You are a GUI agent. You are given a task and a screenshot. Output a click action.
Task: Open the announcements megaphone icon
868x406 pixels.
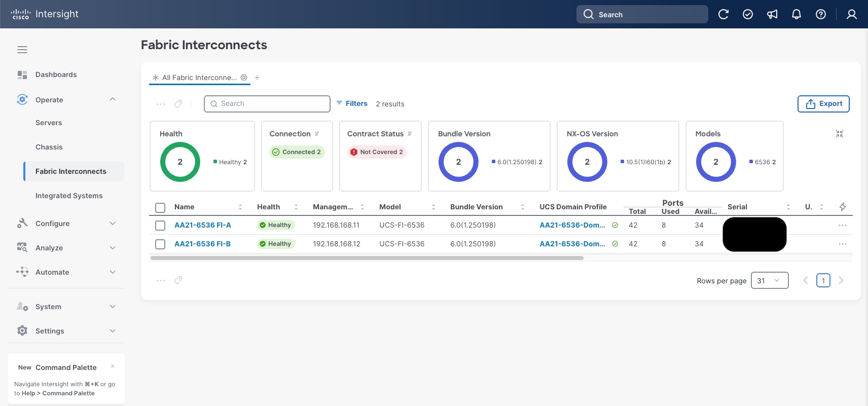(772, 14)
